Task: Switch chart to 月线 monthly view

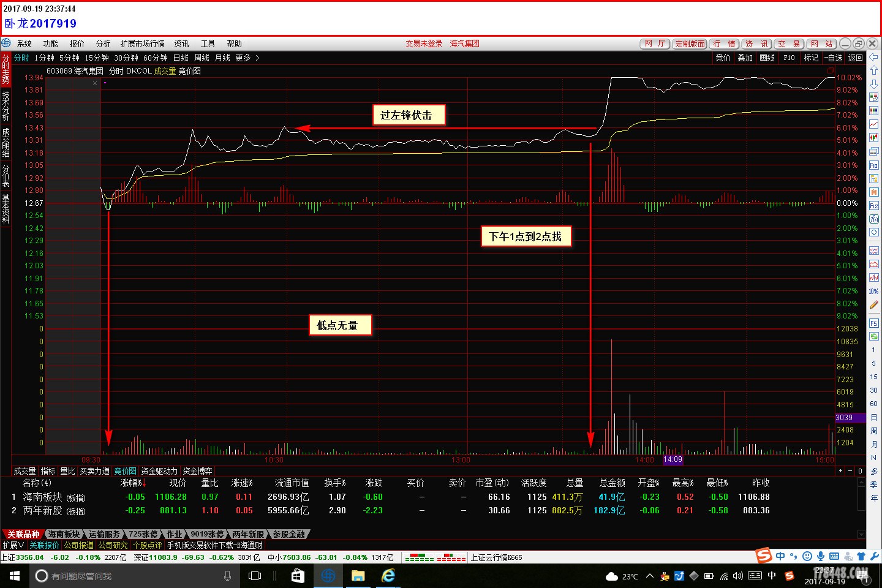Action: (x=222, y=58)
